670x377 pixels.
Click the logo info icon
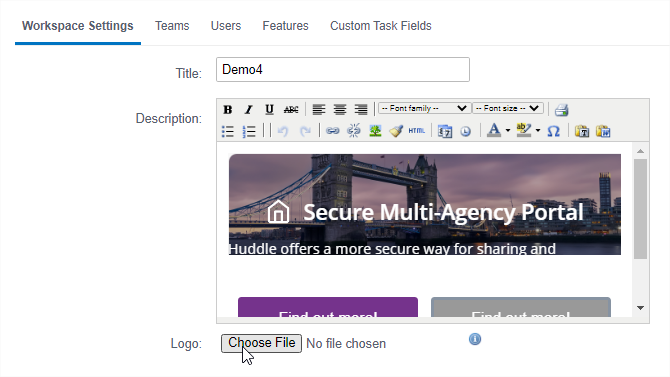pos(475,339)
